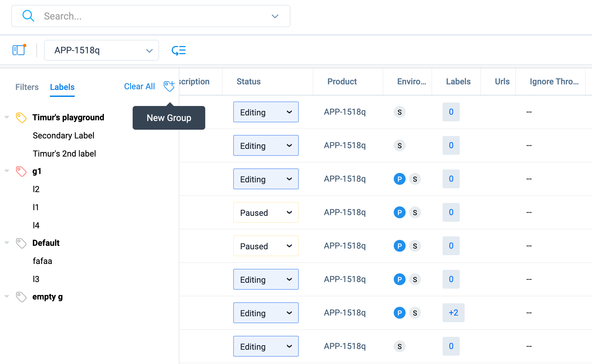The image size is (592, 364).
Task: Click the Labels column header
Action: (458, 82)
